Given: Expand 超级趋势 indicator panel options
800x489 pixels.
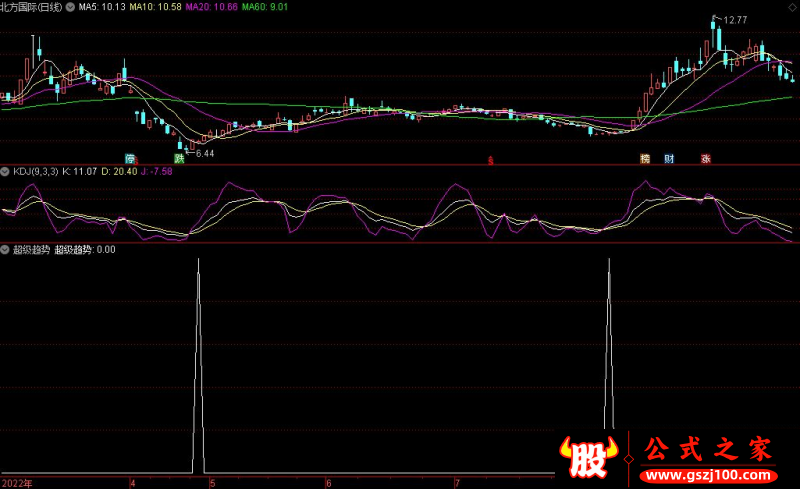Looking at the screenshot, I should pos(5,250).
